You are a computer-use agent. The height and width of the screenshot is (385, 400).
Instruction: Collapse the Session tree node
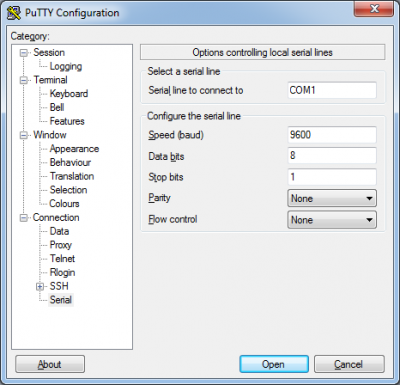tap(24, 53)
